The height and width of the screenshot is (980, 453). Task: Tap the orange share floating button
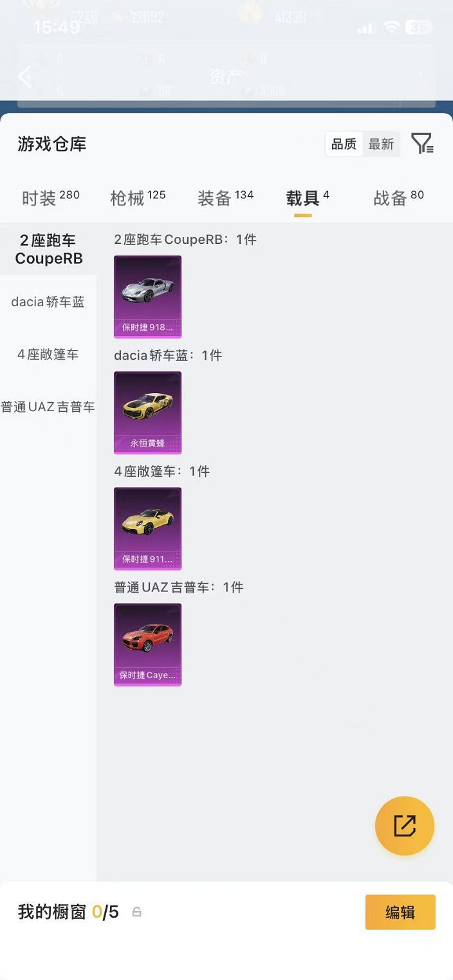pos(405,826)
